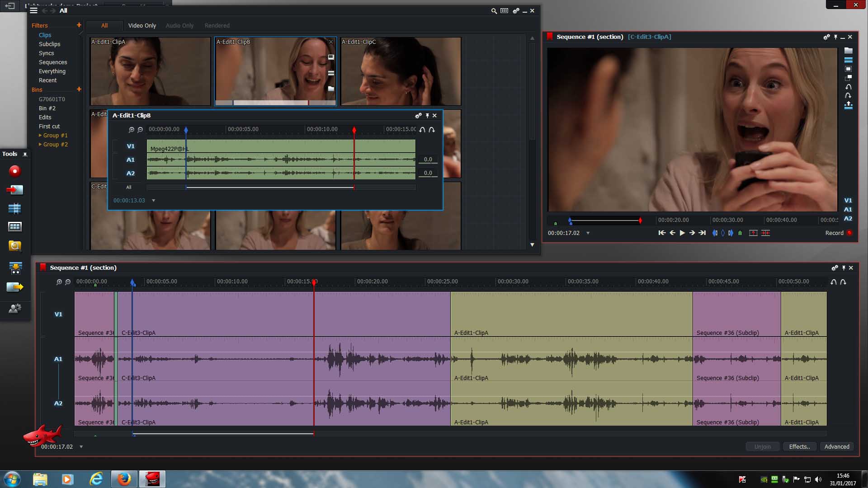This screenshot has height=488, width=868.
Task: Click the red Record tool in Tools panel
Action: (15, 171)
